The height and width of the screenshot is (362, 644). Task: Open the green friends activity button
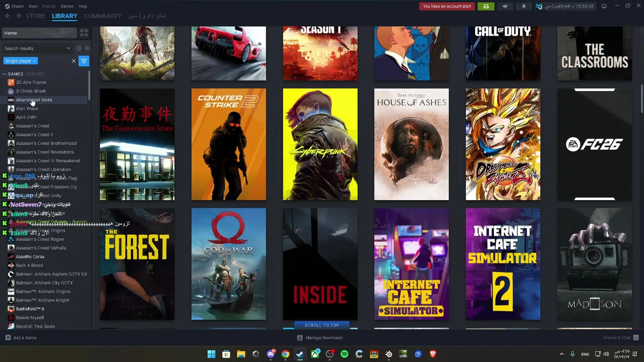pos(486,6)
